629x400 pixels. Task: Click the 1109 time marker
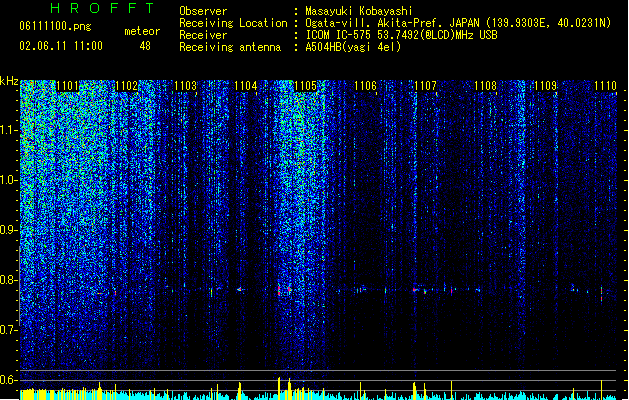click(546, 86)
